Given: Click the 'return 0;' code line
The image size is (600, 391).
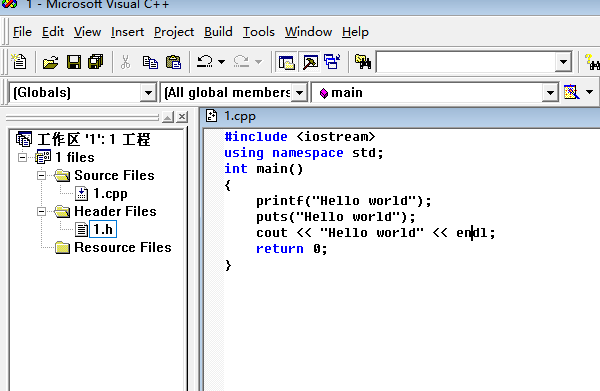Looking at the screenshot, I should [x=292, y=249].
